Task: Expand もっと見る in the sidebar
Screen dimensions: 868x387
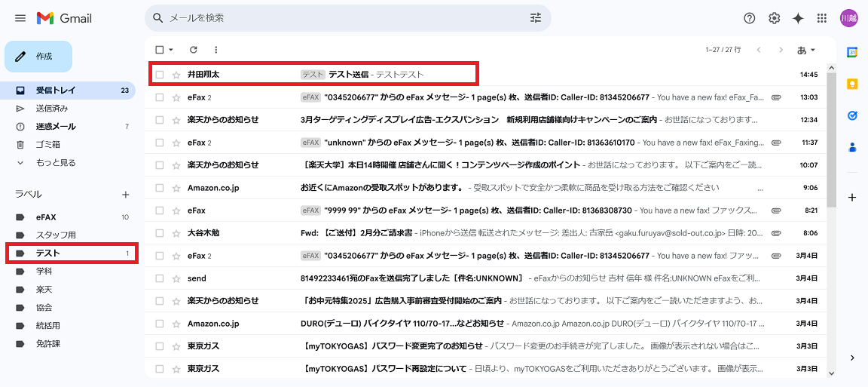Action: pos(55,162)
